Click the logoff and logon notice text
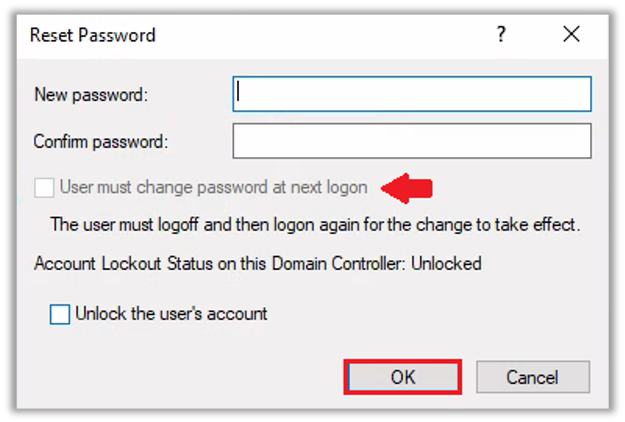This screenshot has height=422, width=625. [316, 224]
